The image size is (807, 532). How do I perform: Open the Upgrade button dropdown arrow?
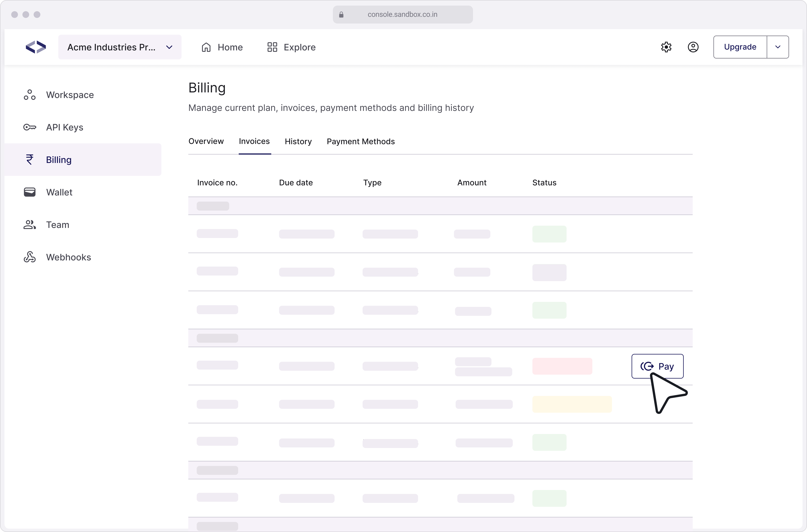point(777,47)
